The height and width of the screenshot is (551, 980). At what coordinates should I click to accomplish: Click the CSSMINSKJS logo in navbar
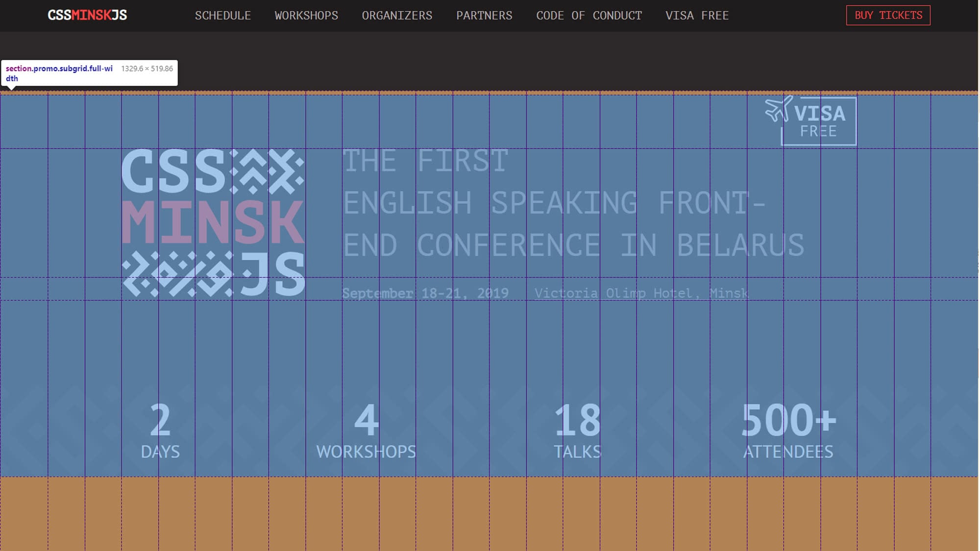pos(87,15)
